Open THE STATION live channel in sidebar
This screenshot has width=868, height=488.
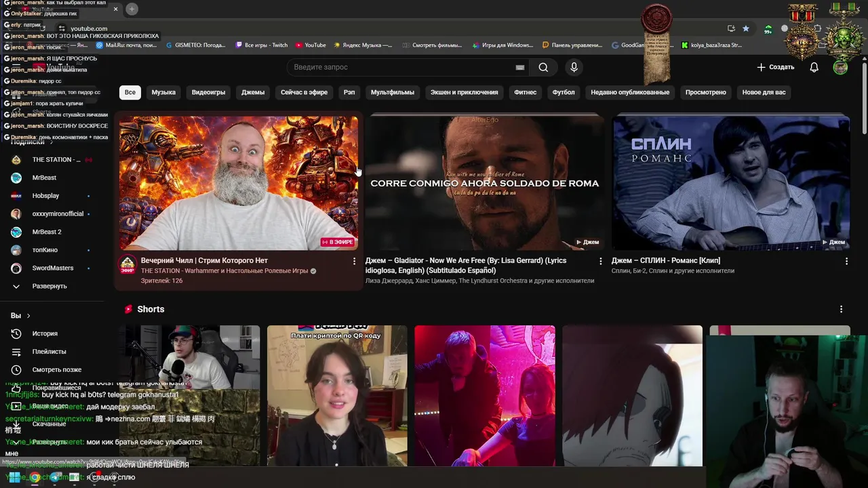tap(52, 160)
